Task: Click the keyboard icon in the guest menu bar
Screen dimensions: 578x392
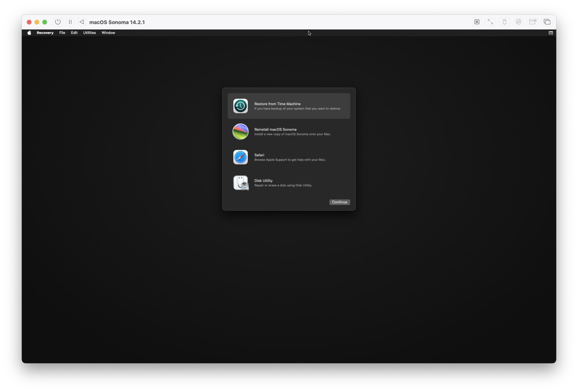Action: pos(550,32)
